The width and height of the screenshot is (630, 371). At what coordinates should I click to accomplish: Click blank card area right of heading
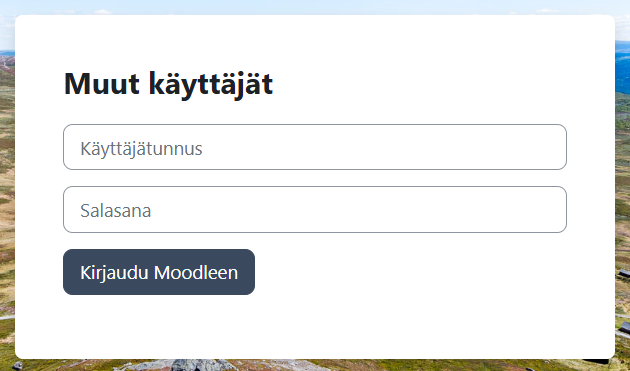click(x=442, y=84)
